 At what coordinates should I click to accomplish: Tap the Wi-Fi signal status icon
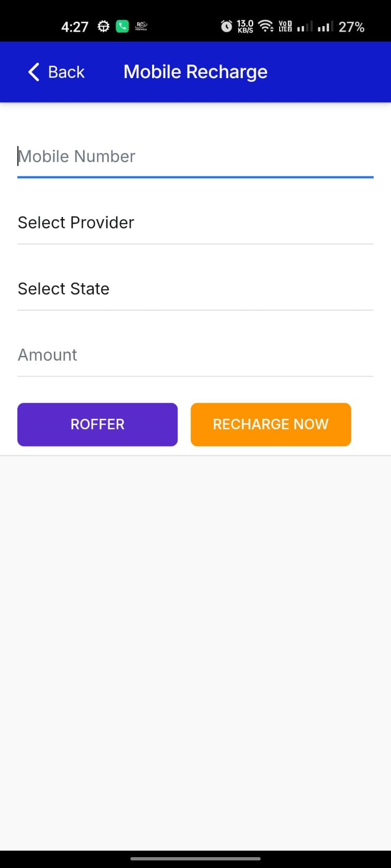pyautogui.click(x=266, y=26)
